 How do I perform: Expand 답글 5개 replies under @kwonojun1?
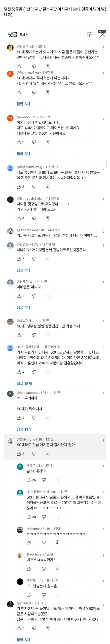pyautogui.click(x=23, y=154)
